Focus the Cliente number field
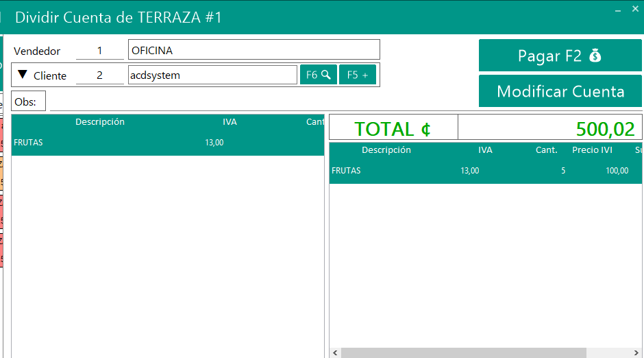 tap(99, 75)
